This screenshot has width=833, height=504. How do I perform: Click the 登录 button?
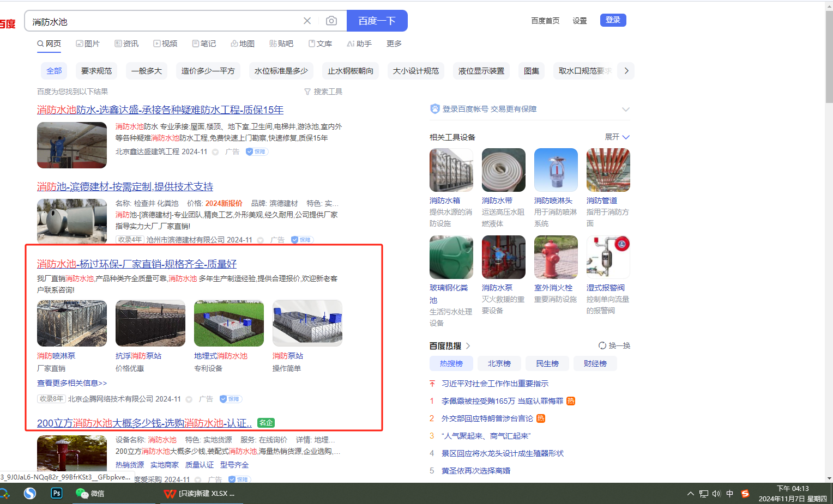(613, 20)
